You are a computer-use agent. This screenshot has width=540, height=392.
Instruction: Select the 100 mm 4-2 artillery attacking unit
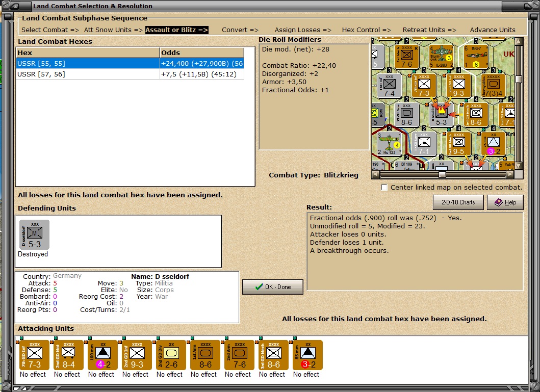[102, 355]
